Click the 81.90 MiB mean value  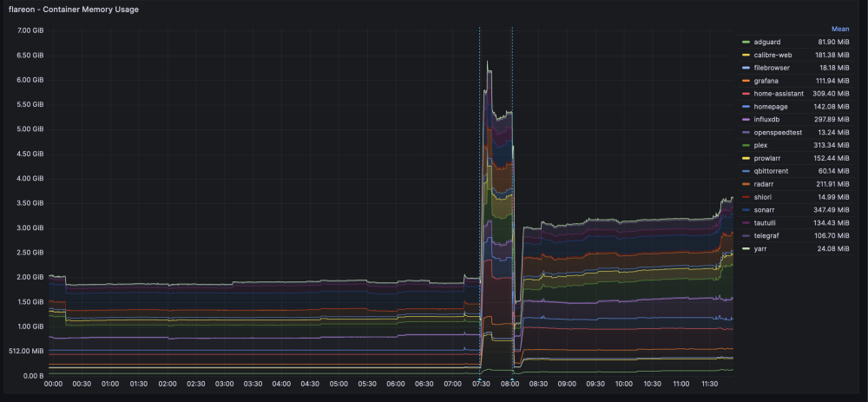pos(833,42)
